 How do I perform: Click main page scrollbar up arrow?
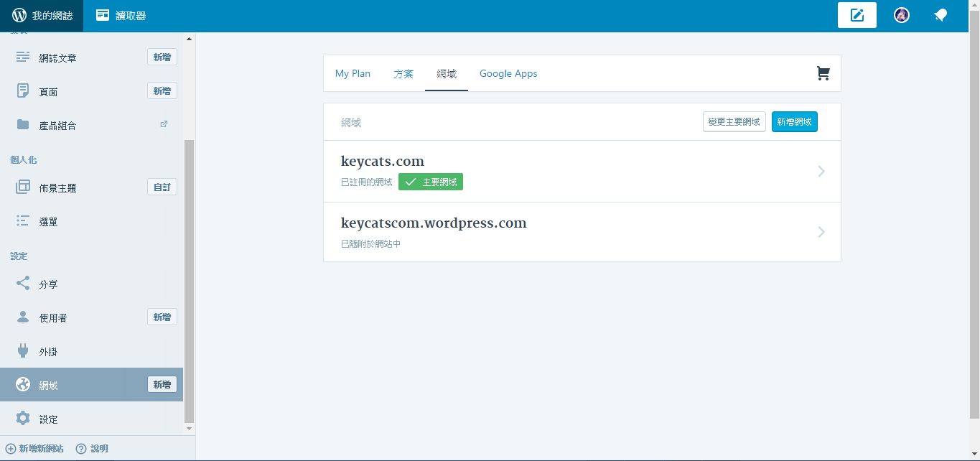[x=974, y=4]
